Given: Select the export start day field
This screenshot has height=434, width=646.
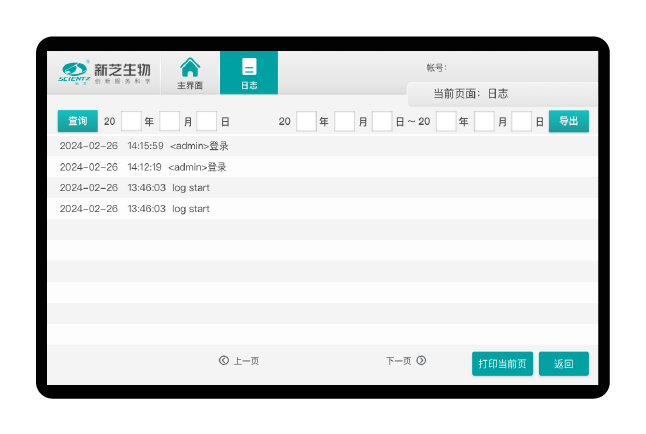Looking at the screenshot, I should [x=381, y=122].
